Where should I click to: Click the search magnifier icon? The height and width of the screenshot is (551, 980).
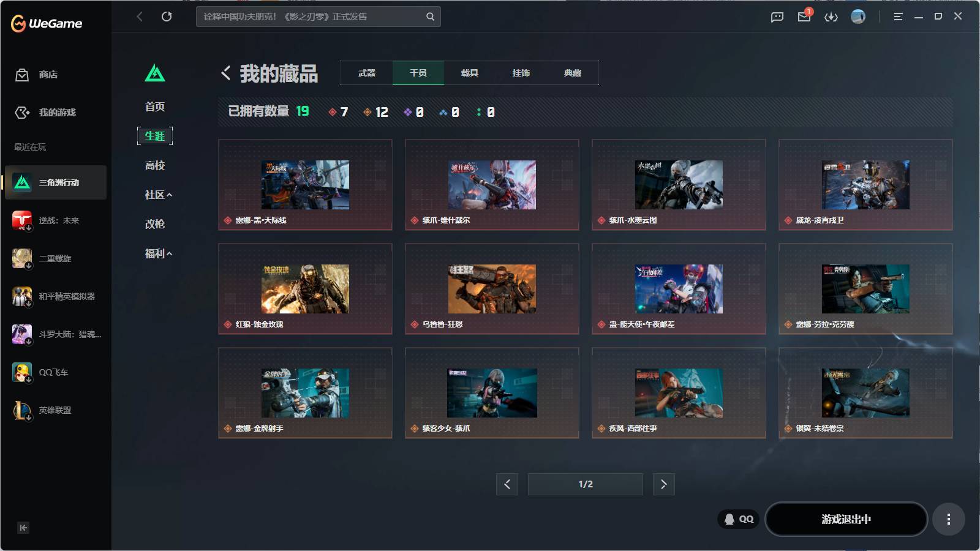click(x=431, y=17)
